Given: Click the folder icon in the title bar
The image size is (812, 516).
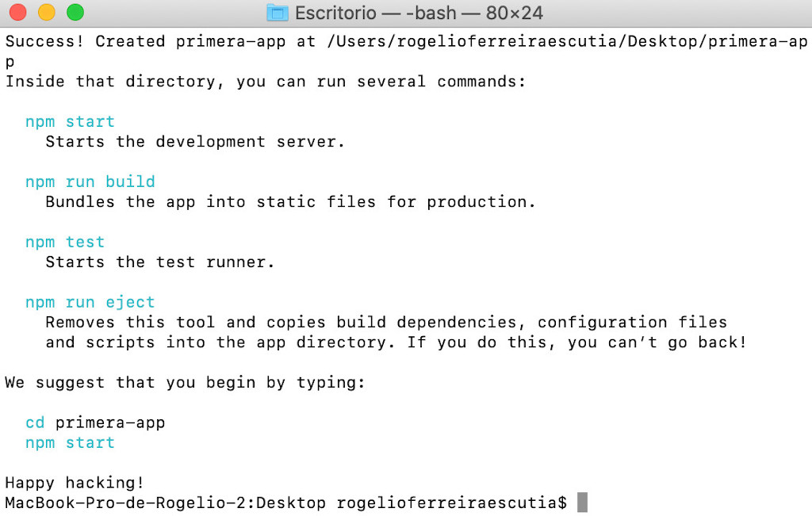Looking at the screenshot, I should (277, 13).
